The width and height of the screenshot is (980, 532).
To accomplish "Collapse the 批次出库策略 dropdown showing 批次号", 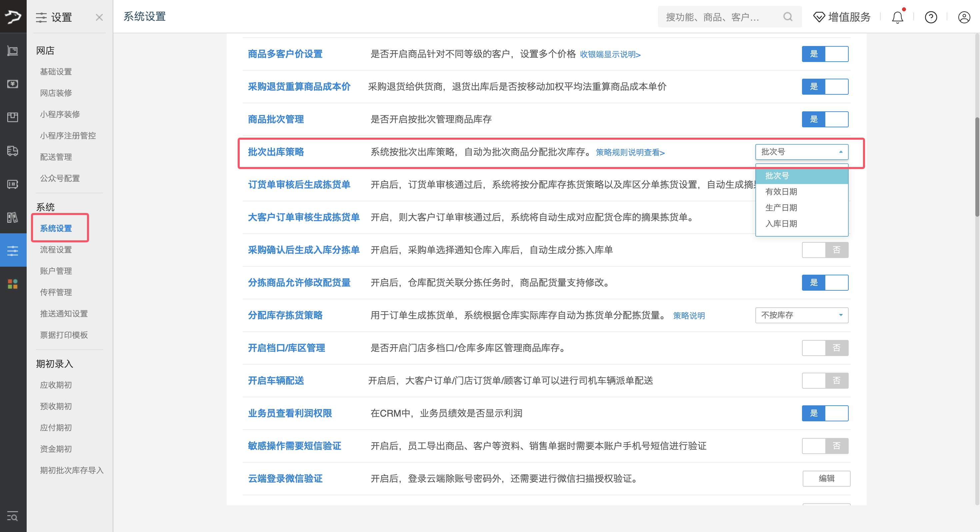I will (x=802, y=152).
